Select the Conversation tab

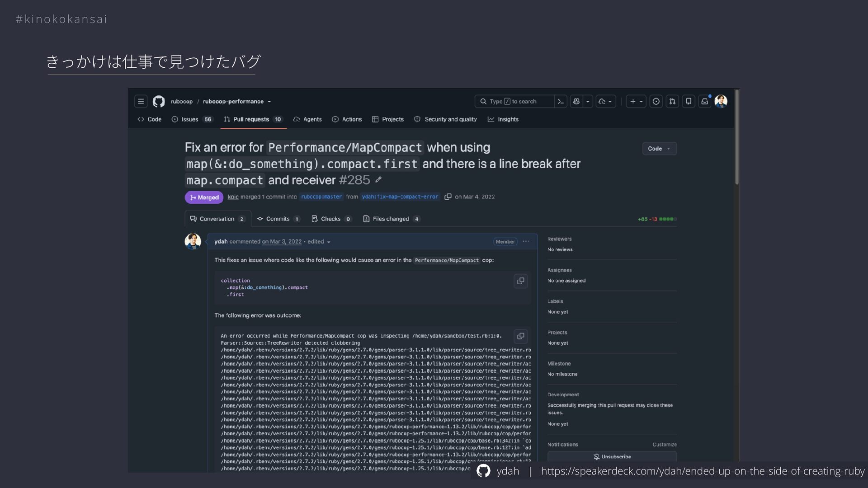coord(217,219)
